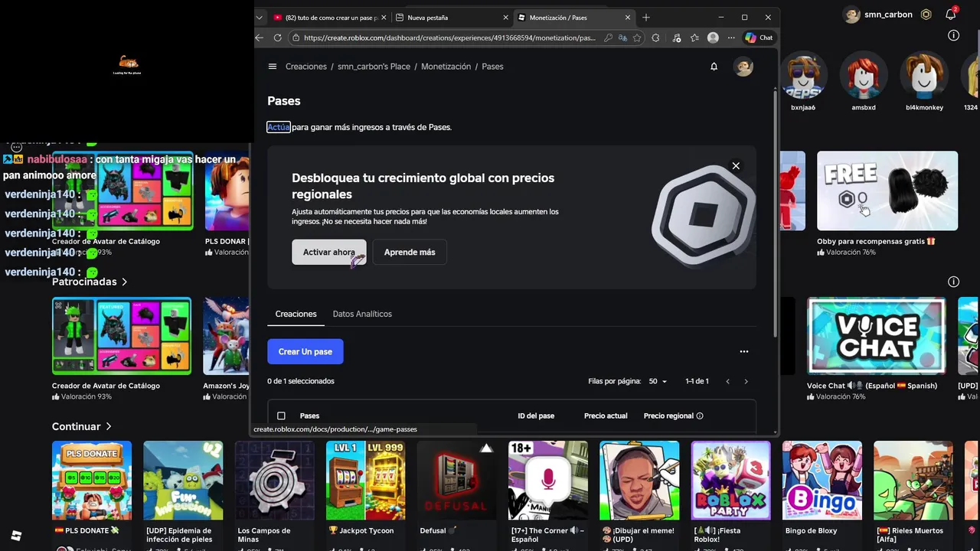This screenshot has height=551, width=980.
Task: Open smn_carbon profile avatar in Roblox app
Action: [x=851, y=15]
